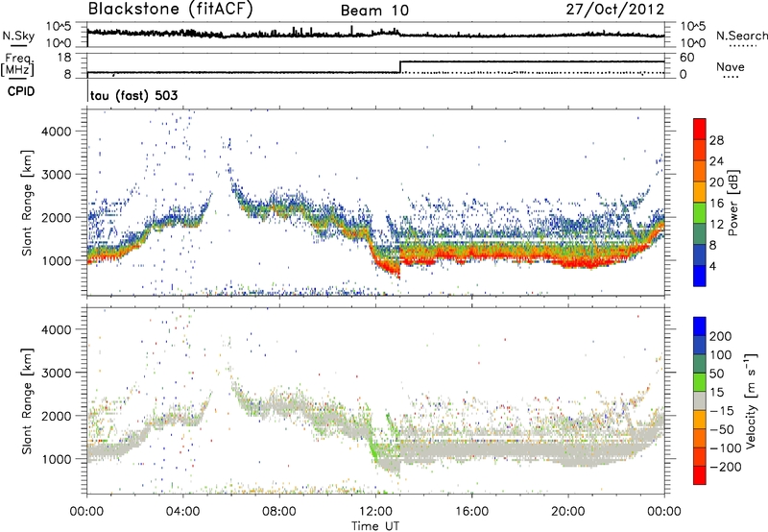Click the Velocity colorbar's '-15' tick value

[x=722, y=411]
